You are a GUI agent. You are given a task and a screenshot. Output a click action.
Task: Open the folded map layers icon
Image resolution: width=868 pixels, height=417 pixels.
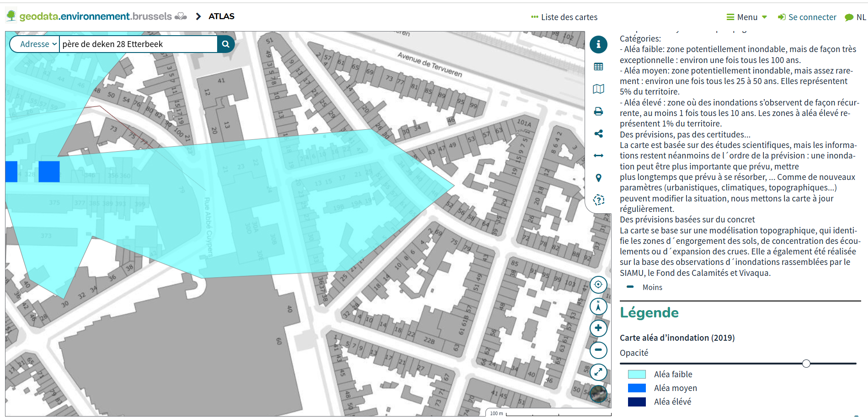click(x=598, y=89)
